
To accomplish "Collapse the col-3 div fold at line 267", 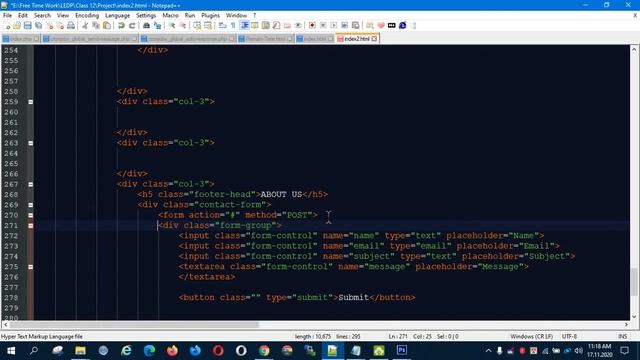I will (31, 184).
